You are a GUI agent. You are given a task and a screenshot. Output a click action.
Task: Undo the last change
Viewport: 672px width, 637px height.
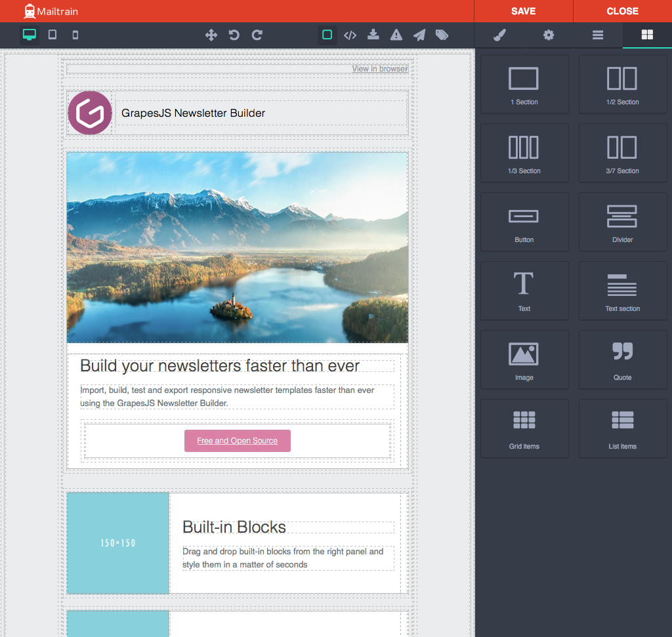tap(234, 35)
